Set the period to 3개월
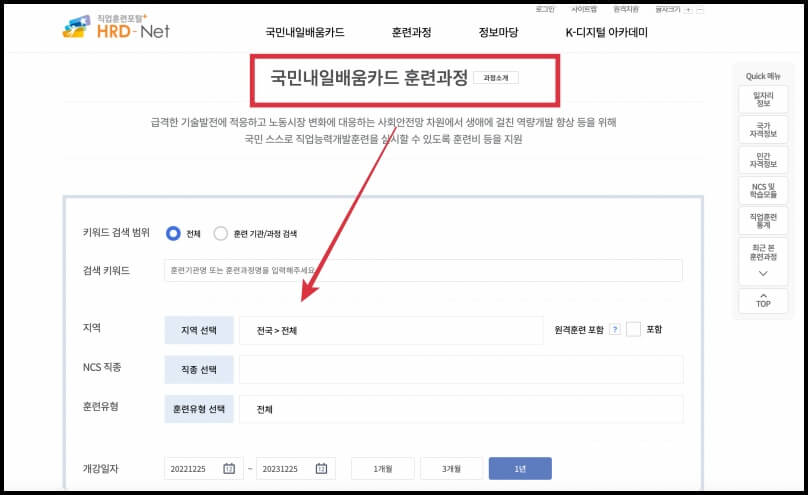This screenshot has height=495, width=808. coord(451,468)
